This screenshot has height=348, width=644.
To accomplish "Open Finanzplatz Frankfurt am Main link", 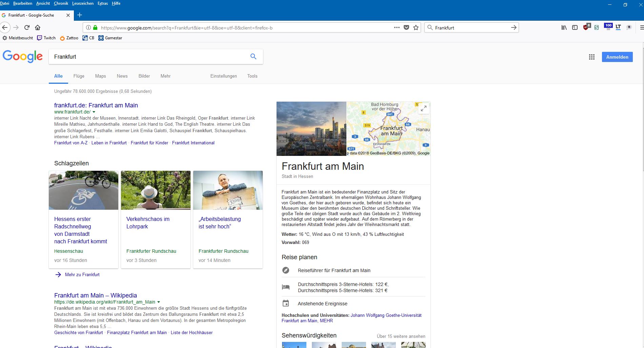I will click(x=137, y=333).
